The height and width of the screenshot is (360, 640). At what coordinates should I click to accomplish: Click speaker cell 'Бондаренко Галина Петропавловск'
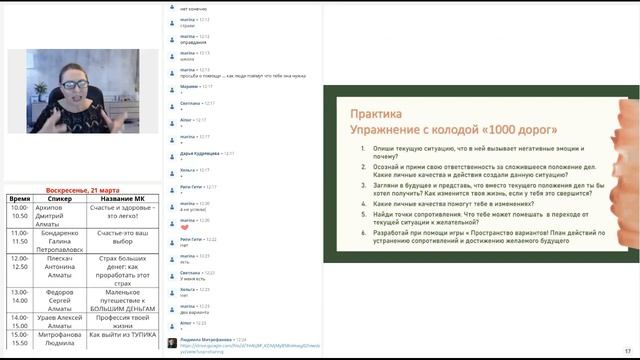[x=60, y=241]
